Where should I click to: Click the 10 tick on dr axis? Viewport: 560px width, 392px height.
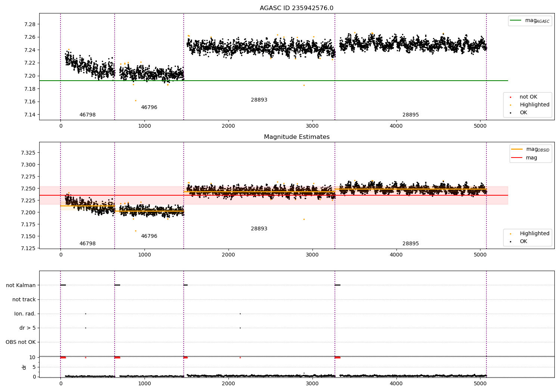pos(32,357)
